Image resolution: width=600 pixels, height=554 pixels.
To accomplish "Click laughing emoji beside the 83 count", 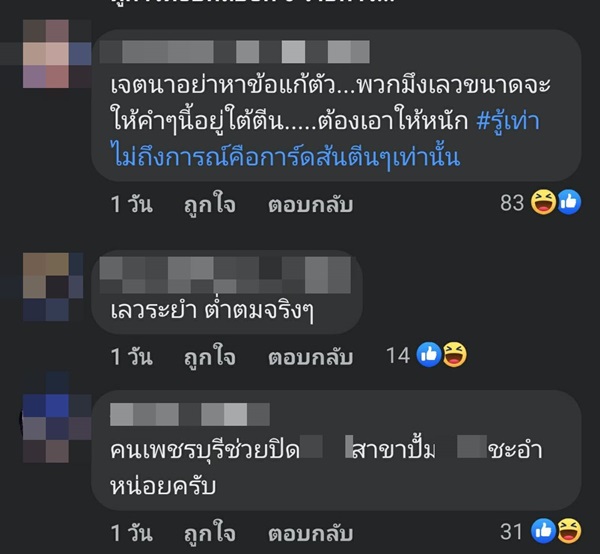I will [x=543, y=202].
